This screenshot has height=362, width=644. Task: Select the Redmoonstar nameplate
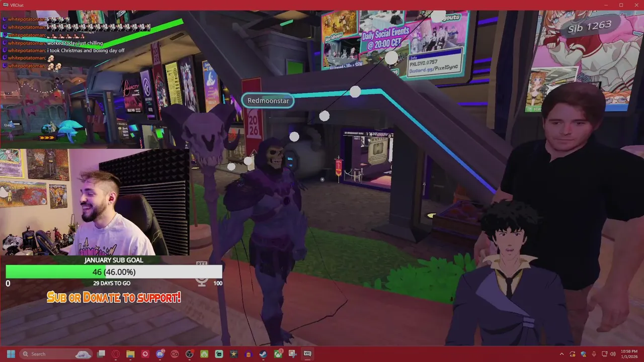(x=268, y=101)
